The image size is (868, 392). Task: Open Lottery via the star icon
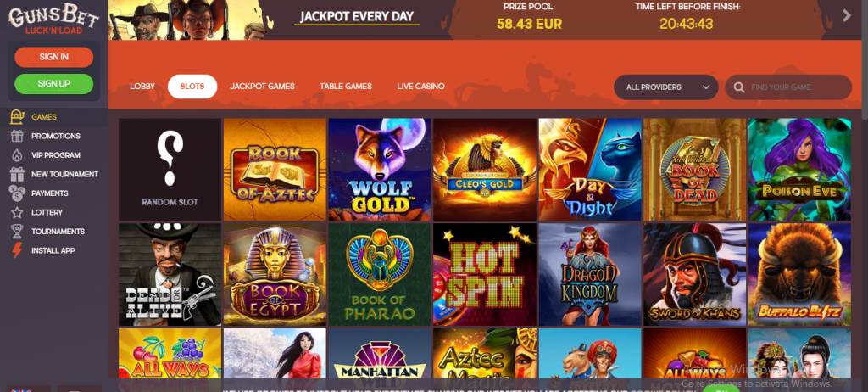coord(18,212)
